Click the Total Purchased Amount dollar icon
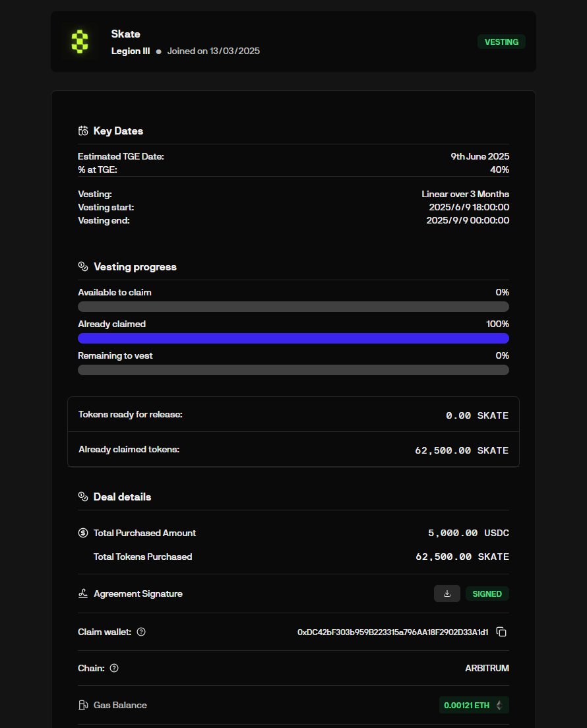The height and width of the screenshot is (728, 587). click(83, 533)
